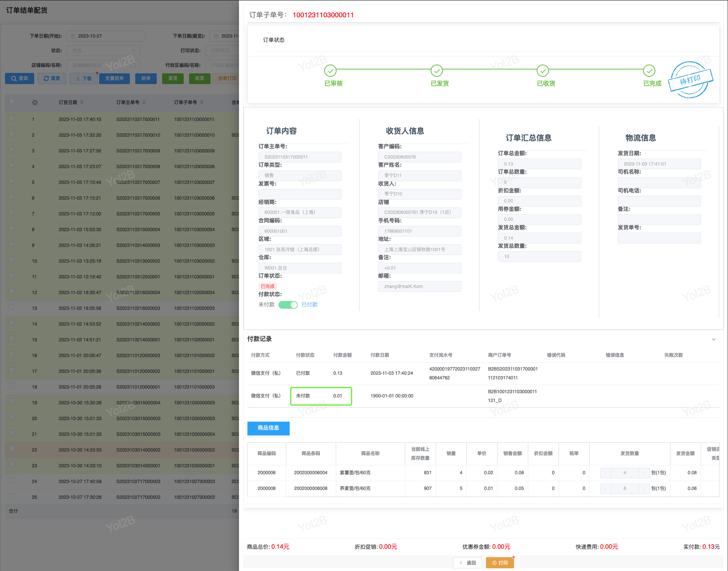This screenshot has height=571, width=728.
Task: Click the orange 打印 print button
Action: [500, 563]
